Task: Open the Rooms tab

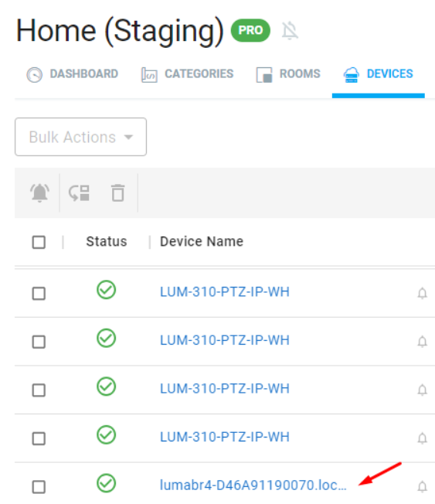Action: (x=288, y=74)
